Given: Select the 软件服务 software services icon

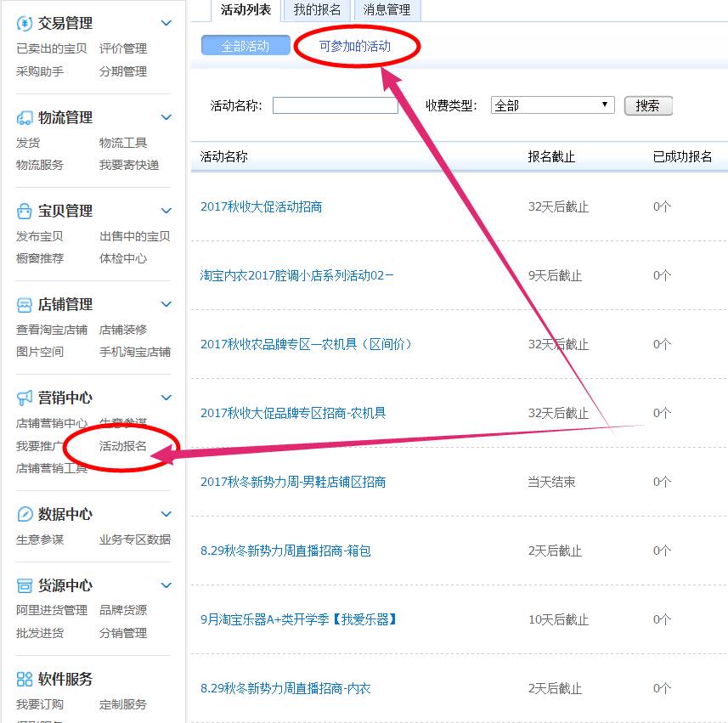Looking at the screenshot, I should 24,678.
